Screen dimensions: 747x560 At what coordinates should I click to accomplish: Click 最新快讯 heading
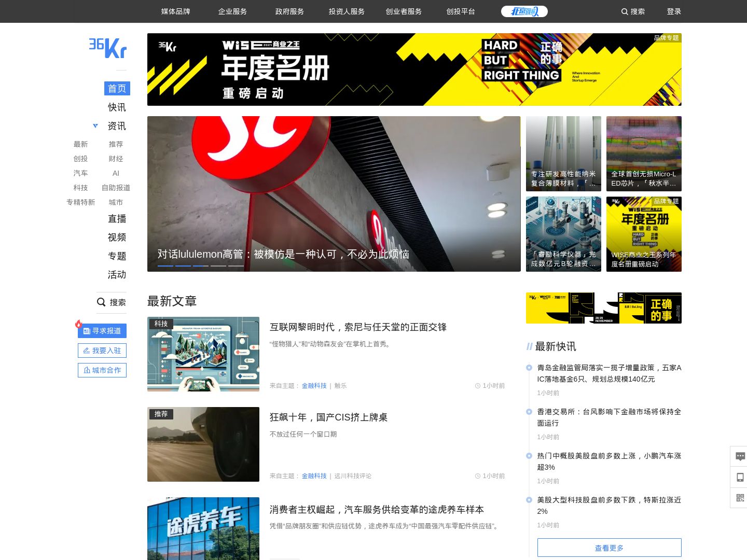coord(556,346)
